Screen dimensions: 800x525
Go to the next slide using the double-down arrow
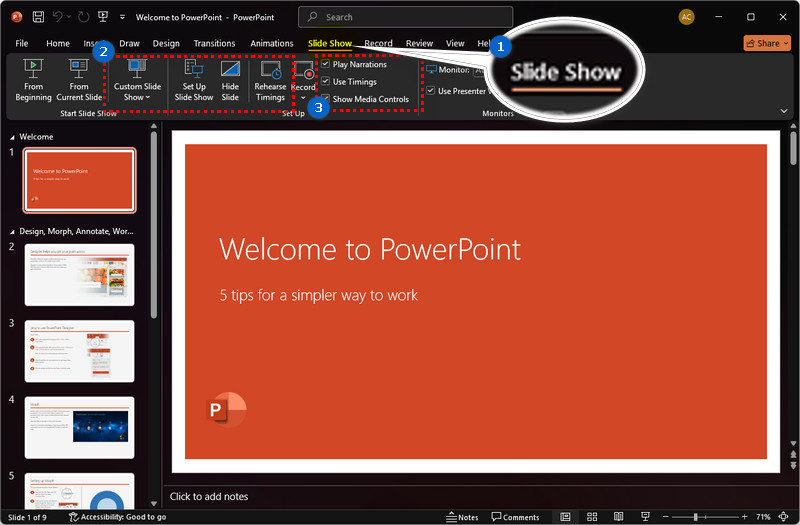click(x=793, y=465)
